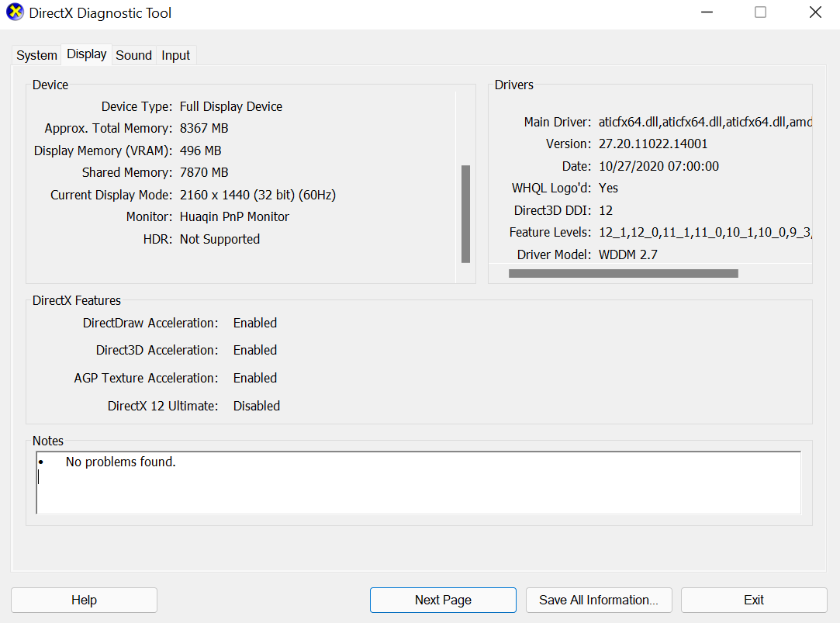The height and width of the screenshot is (623, 840).
Task: Click the Device panel vertical scrollbar thumb
Action: pyautogui.click(x=465, y=213)
